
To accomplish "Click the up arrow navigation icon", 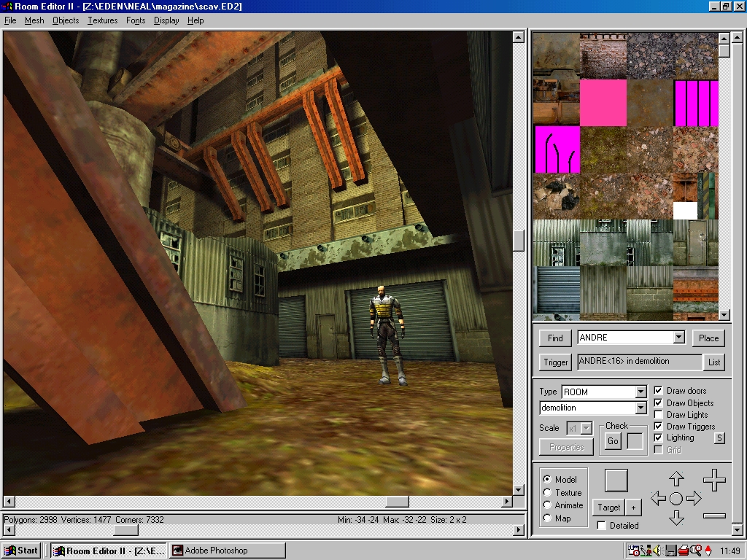I will [676, 478].
